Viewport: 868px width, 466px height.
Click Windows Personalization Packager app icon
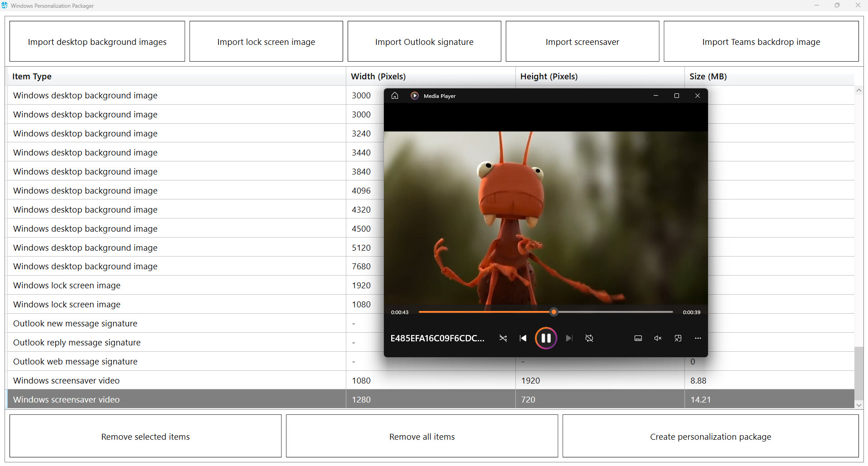click(5, 5)
